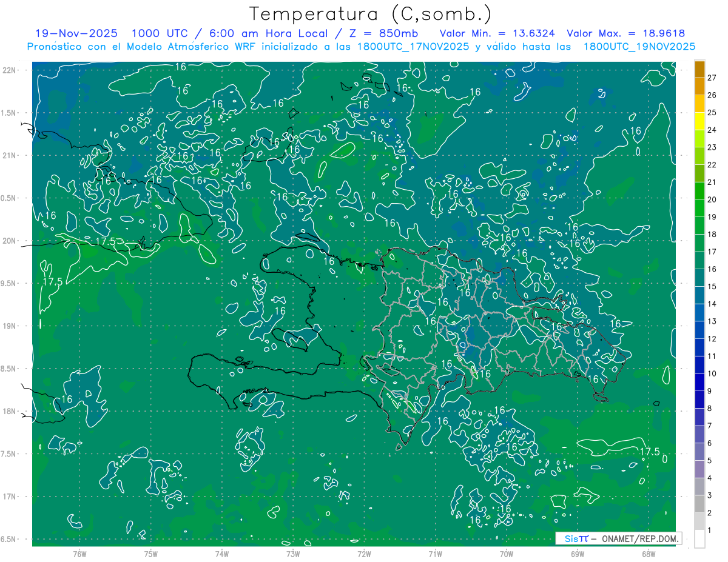Select the 'Z = 850mb' level label
The height and width of the screenshot is (562, 728).
pos(383,33)
